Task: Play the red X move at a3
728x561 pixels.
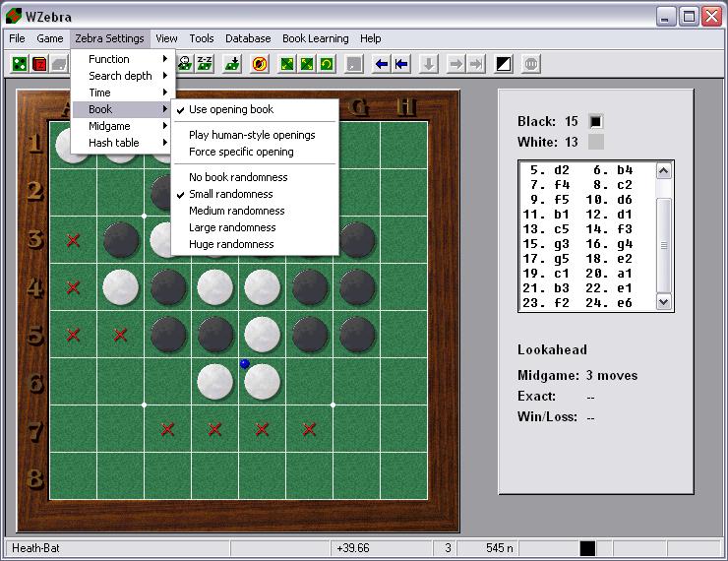Action: tap(73, 240)
